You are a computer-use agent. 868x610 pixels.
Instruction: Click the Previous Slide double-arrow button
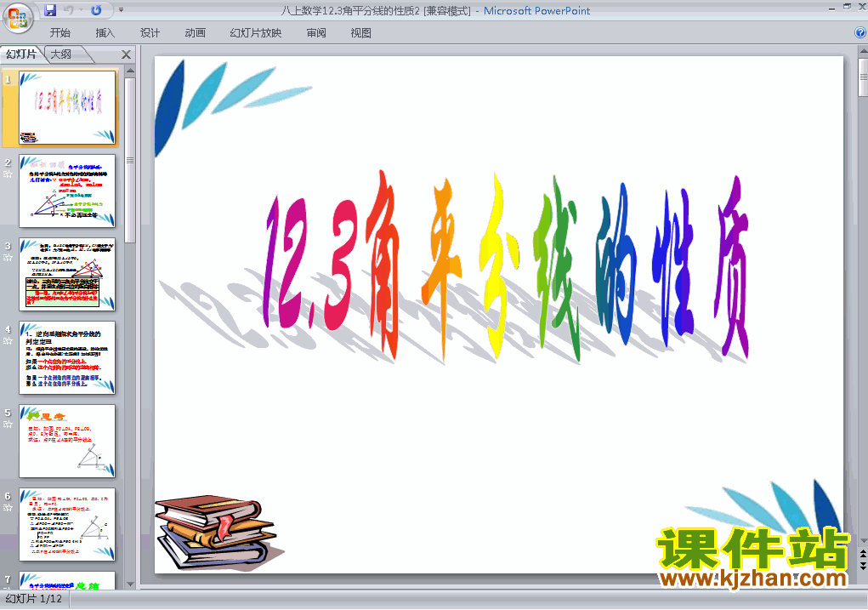[x=863, y=554]
